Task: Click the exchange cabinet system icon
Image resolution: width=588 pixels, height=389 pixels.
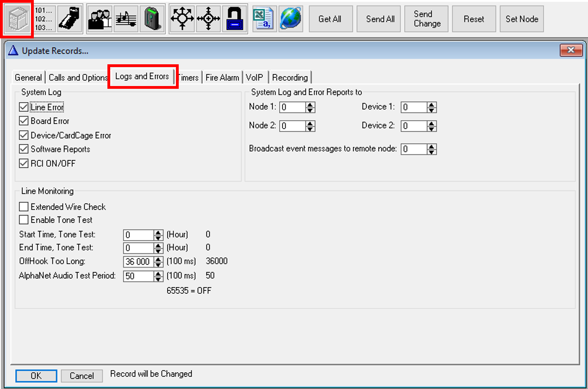Action: tap(18, 19)
